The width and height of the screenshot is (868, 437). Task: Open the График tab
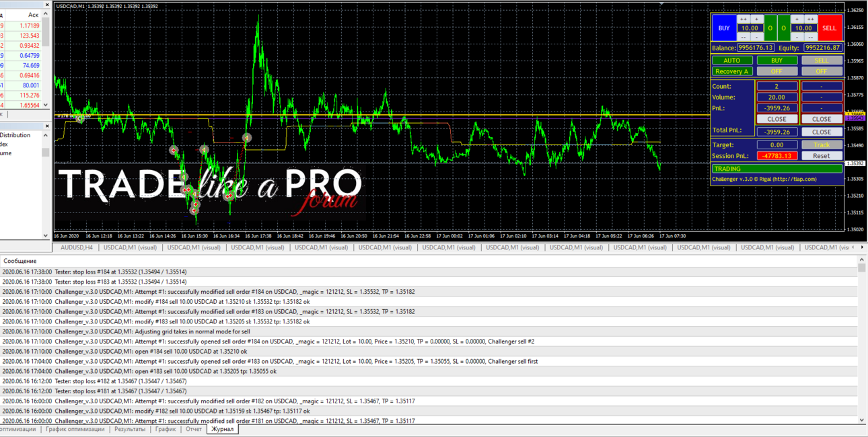coord(166,429)
